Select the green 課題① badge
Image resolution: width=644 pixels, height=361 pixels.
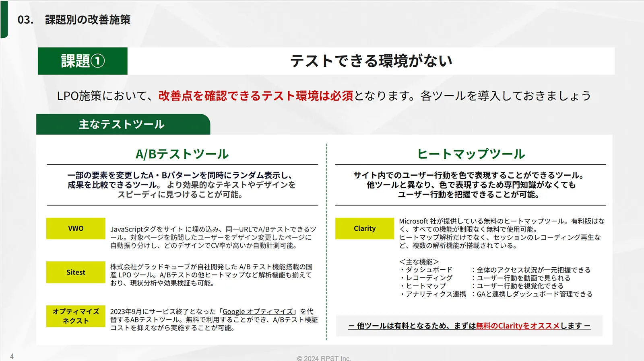click(83, 61)
